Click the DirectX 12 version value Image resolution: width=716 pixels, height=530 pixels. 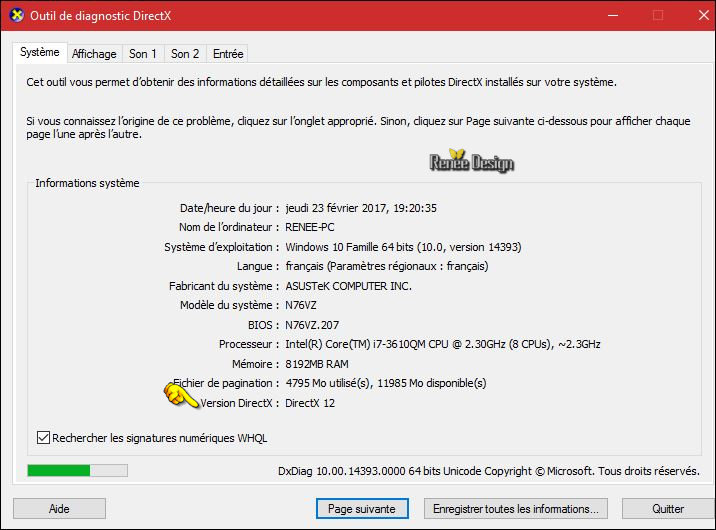click(x=310, y=403)
